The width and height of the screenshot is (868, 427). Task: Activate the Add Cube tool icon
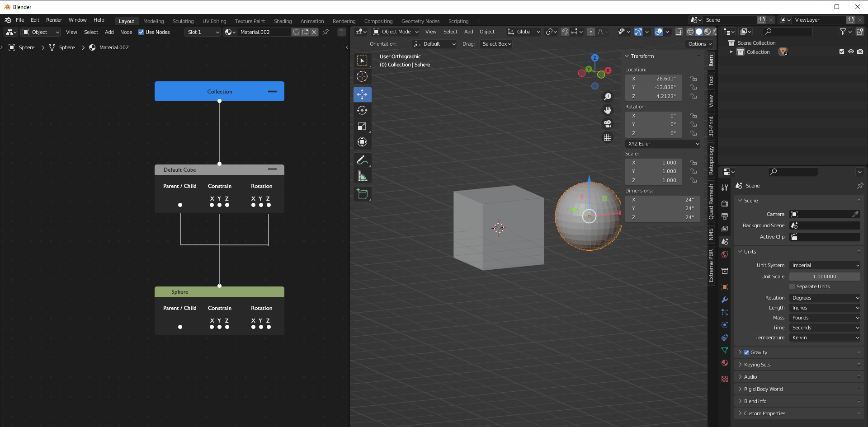362,194
